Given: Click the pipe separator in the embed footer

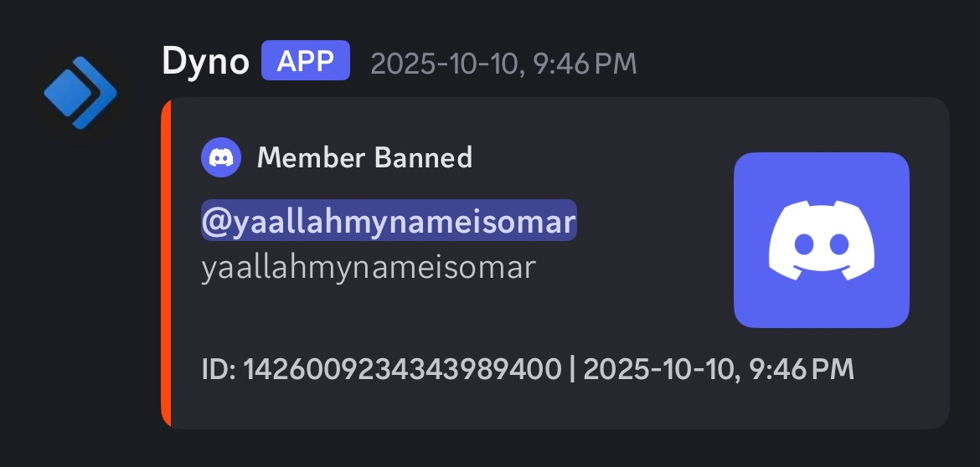Looking at the screenshot, I should 571,368.
